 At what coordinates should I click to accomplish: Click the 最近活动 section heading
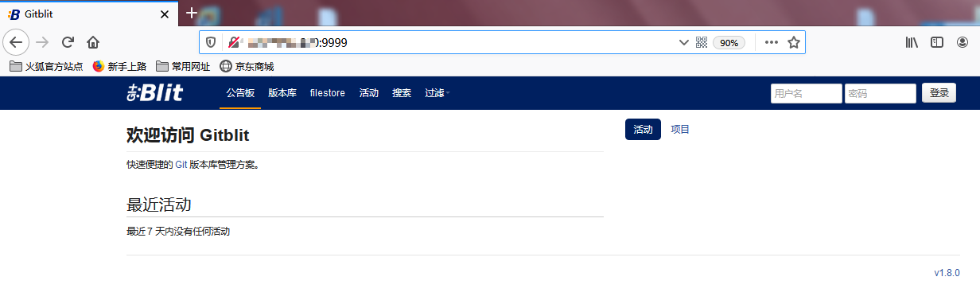(159, 205)
